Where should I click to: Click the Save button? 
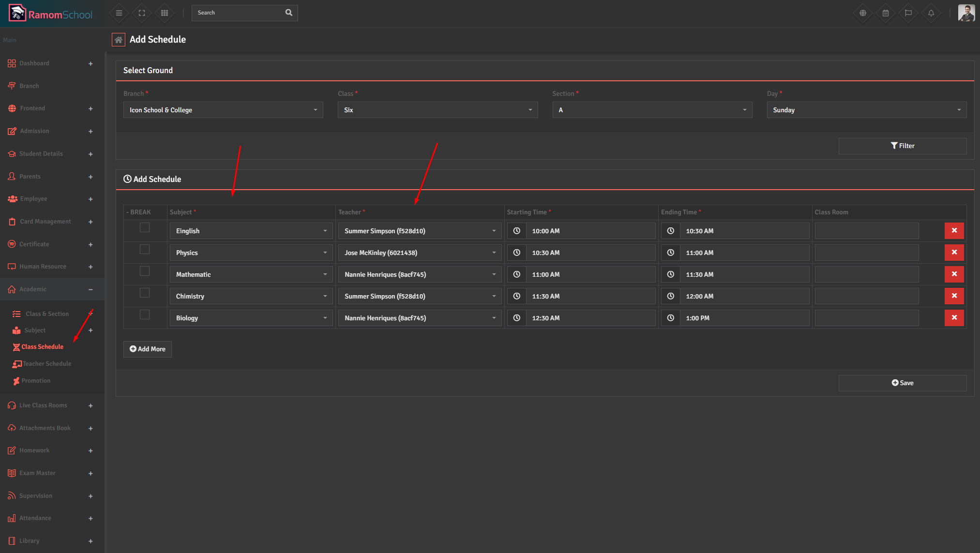[x=902, y=383]
